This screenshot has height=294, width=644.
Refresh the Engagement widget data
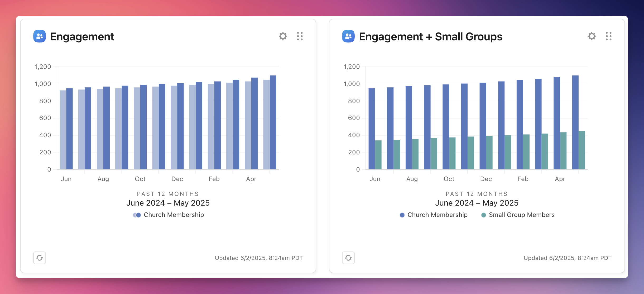tap(40, 258)
